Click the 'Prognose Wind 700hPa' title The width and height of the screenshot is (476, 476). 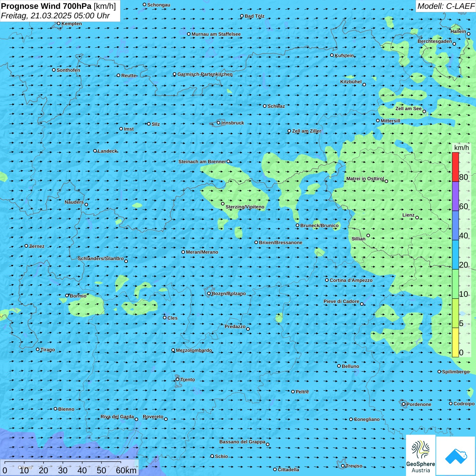(47, 6)
